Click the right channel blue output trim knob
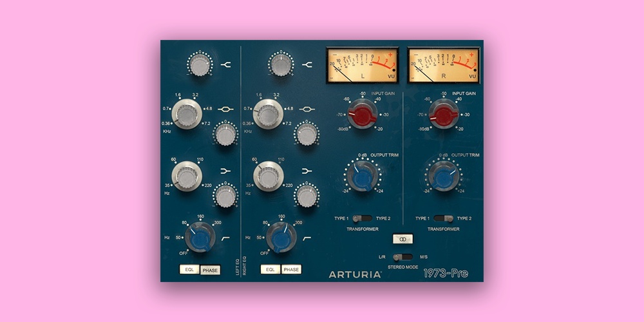This screenshot has width=644, height=322. click(443, 176)
